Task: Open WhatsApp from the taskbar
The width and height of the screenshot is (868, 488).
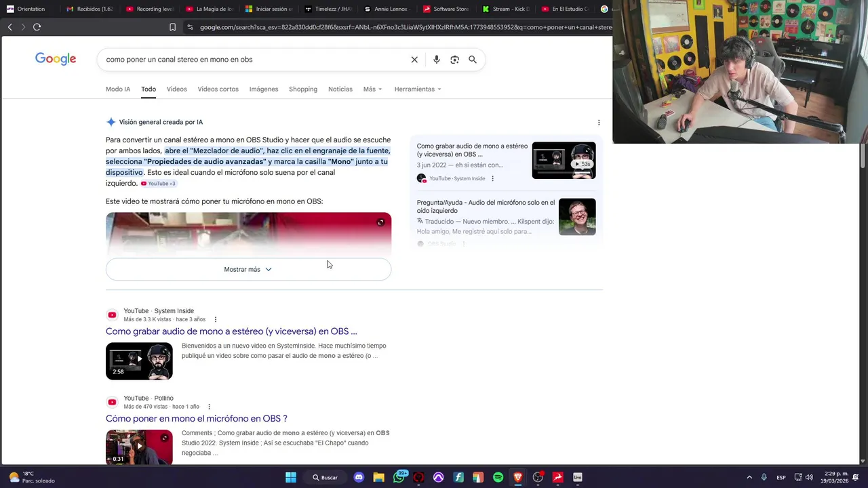Action: pos(399,477)
